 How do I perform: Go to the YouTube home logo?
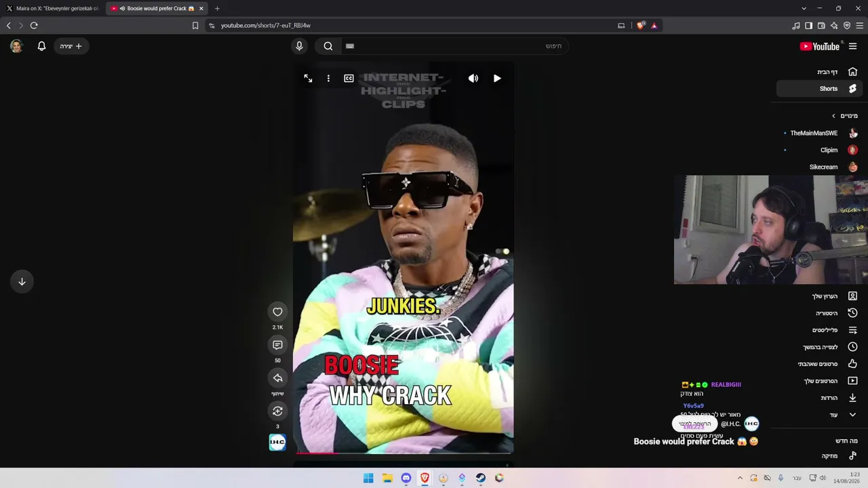coord(820,46)
